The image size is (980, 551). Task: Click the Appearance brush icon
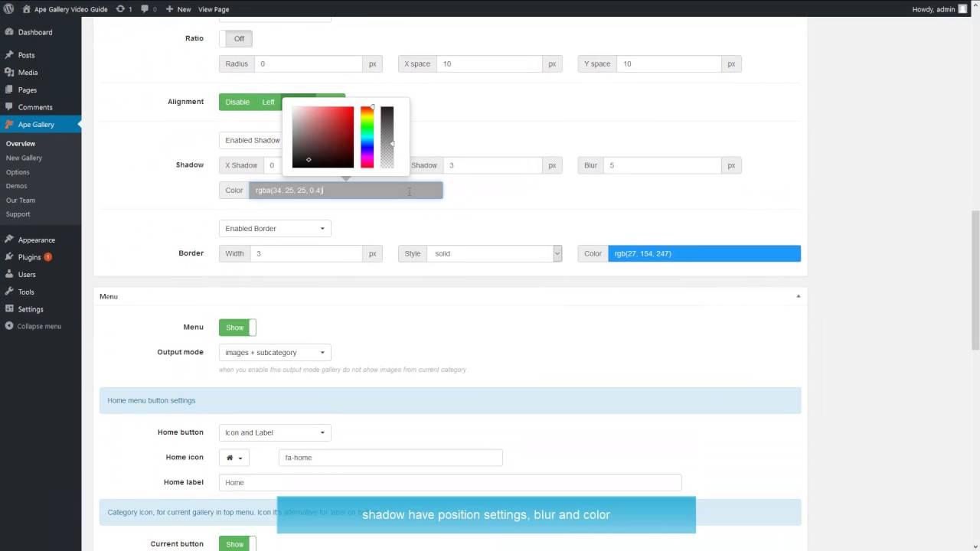pyautogui.click(x=9, y=240)
